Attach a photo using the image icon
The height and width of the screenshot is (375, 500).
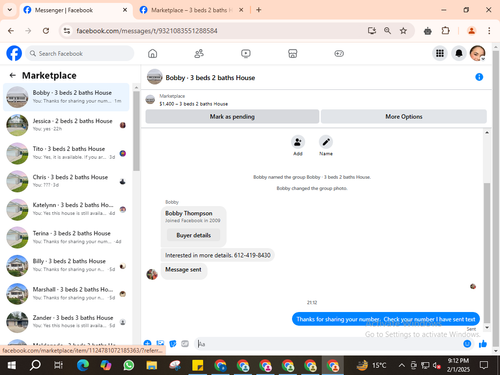click(x=160, y=343)
